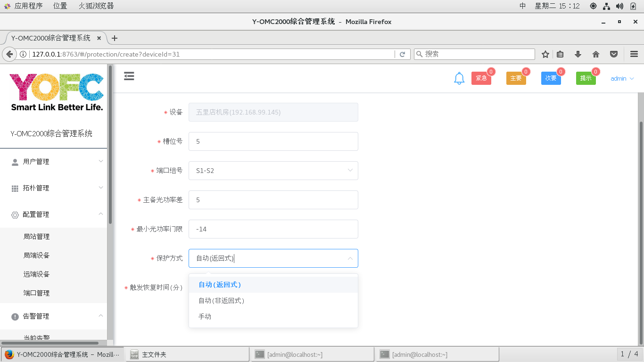
Task: Click the green 提示 alarm button
Action: [586, 78]
